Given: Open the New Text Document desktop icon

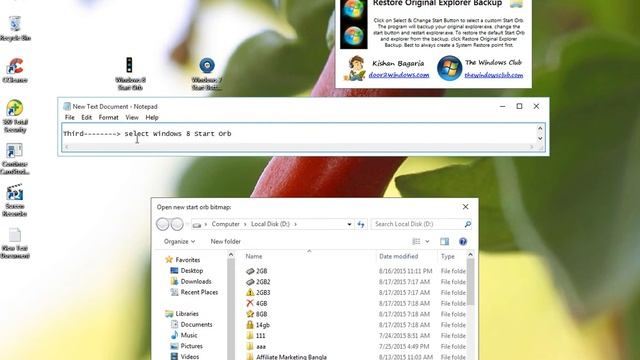Looking at the screenshot, I should pos(15,243).
